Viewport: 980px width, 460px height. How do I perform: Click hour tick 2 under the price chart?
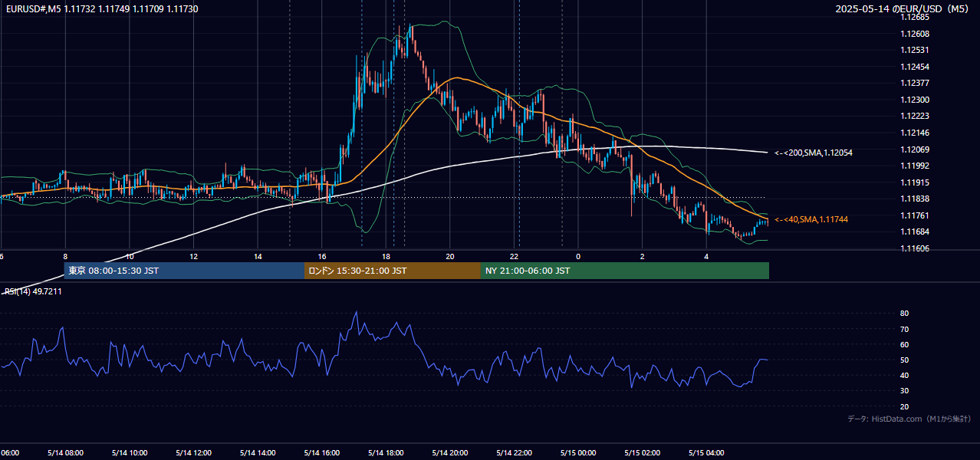coord(643,256)
